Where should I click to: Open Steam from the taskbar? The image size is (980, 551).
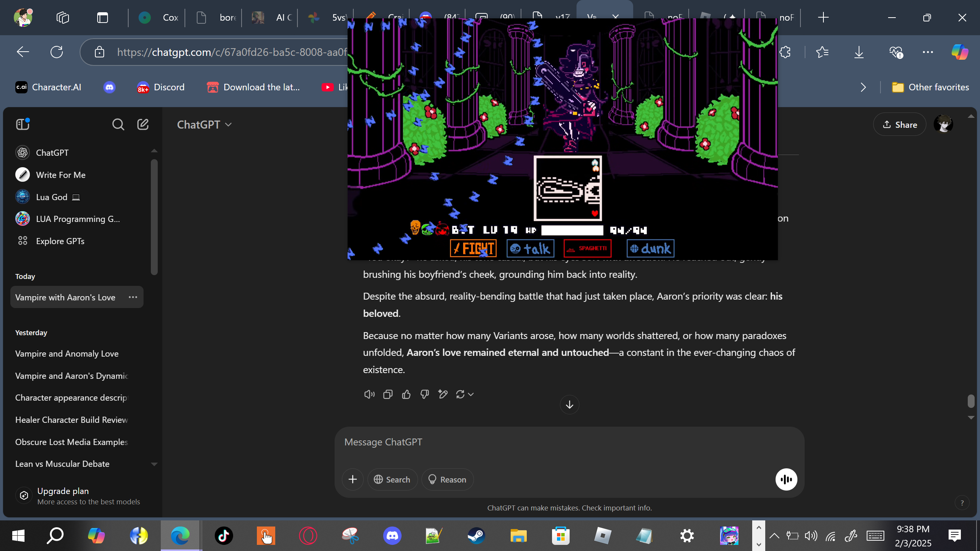click(x=476, y=536)
